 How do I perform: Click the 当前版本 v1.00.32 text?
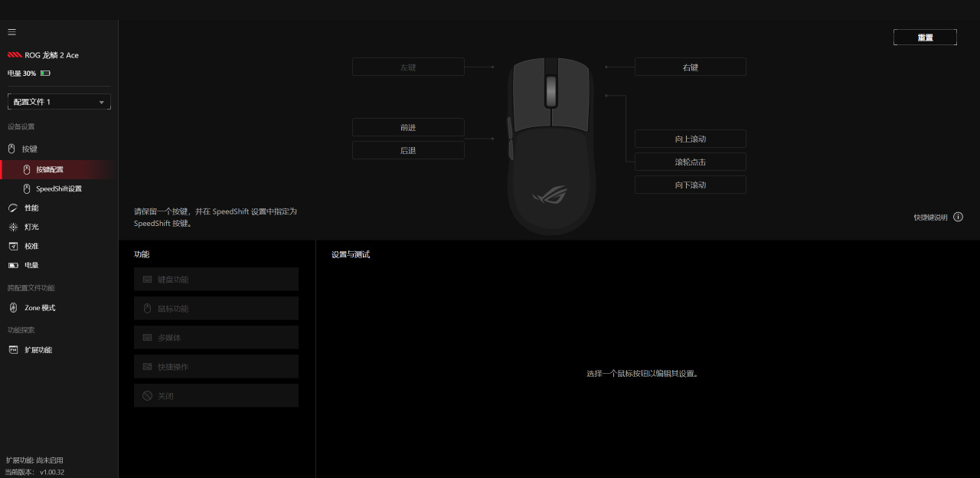point(35,472)
